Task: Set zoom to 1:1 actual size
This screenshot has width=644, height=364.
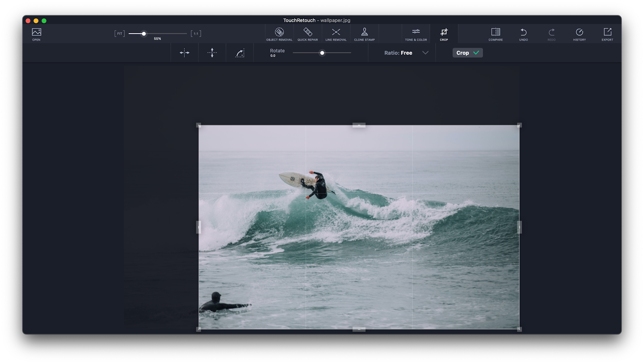Action: [x=196, y=33]
